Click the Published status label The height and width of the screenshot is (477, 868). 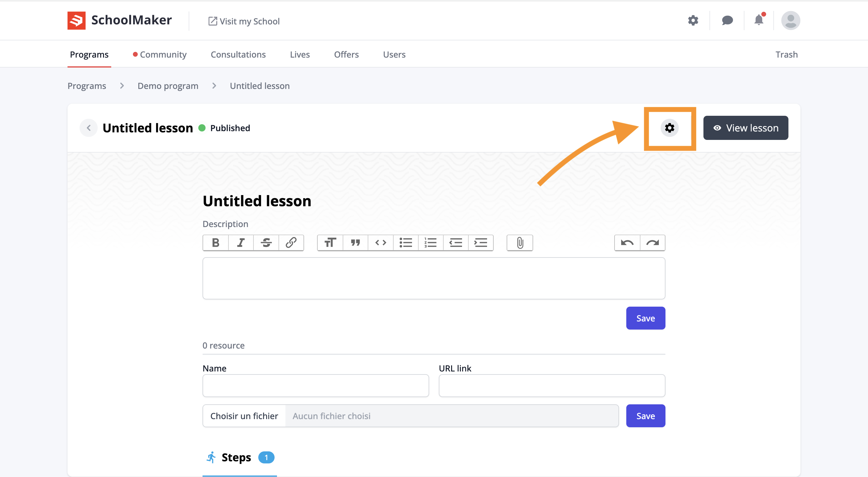pyautogui.click(x=230, y=128)
